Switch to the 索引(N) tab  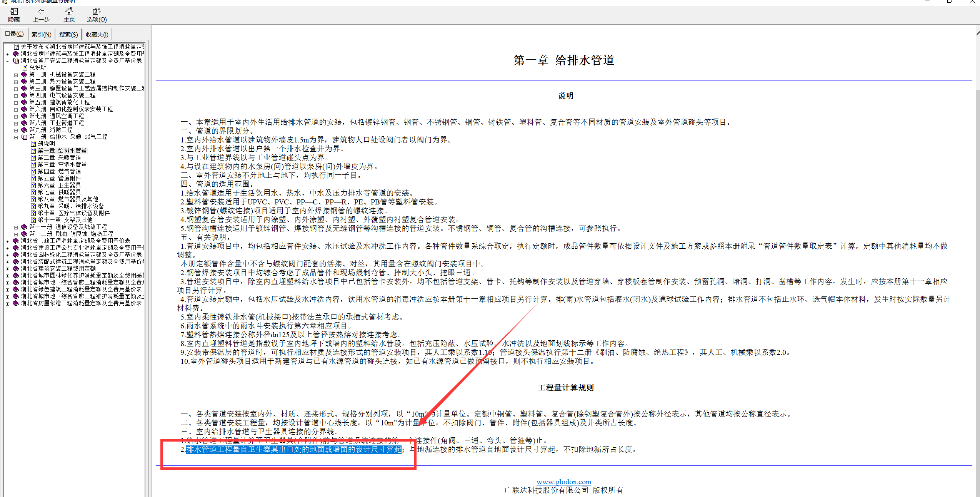click(41, 35)
